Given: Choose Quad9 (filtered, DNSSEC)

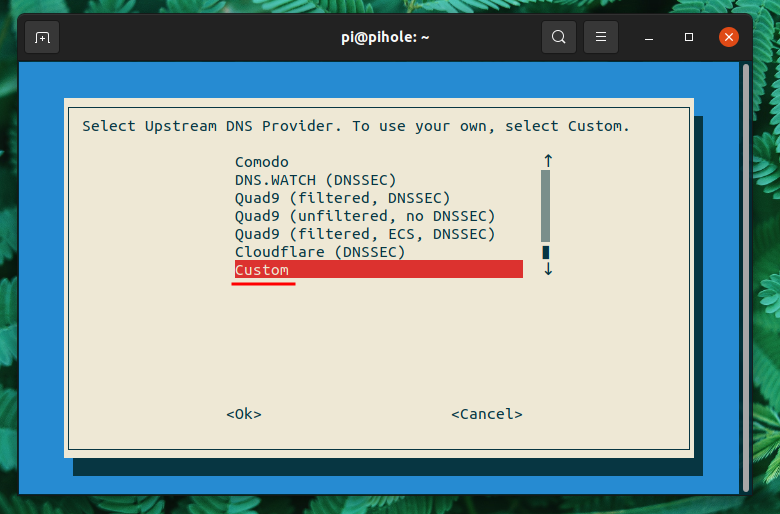Looking at the screenshot, I should tap(342, 198).
